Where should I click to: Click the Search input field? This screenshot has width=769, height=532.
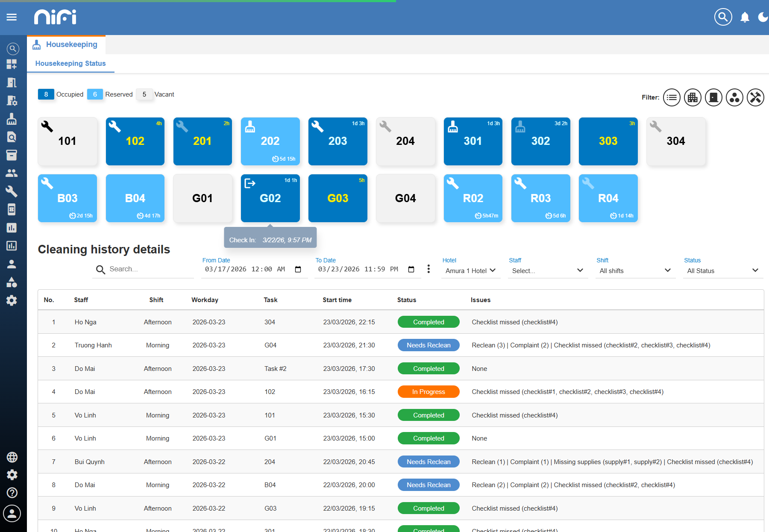click(x=143, y=269)
